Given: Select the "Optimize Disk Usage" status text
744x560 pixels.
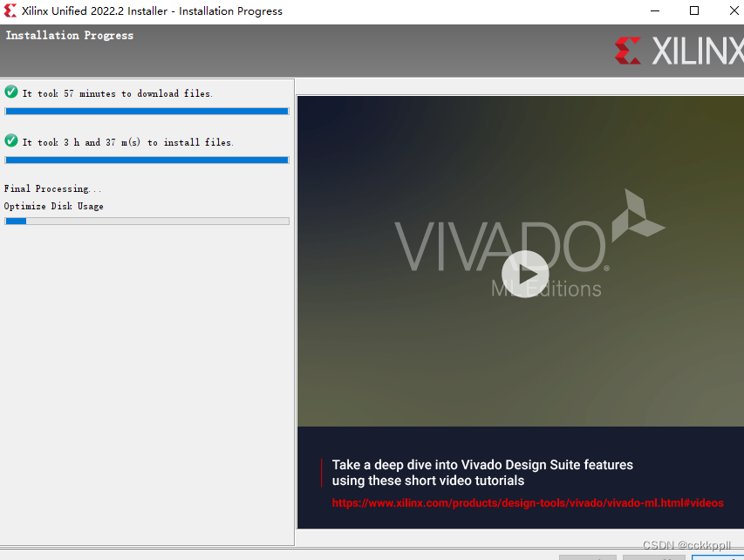Looking at the screenshot, I should pos(53,207).
